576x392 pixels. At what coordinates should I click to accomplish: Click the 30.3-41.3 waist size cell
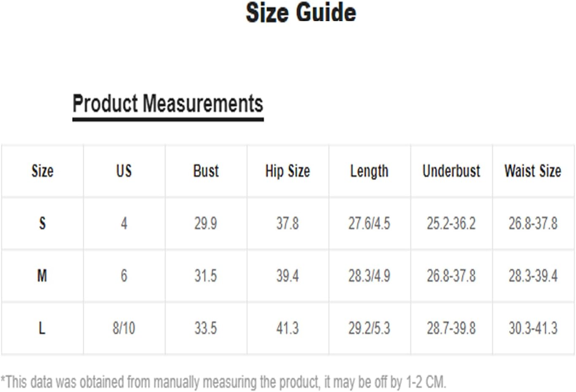click(x=533, y=328)
